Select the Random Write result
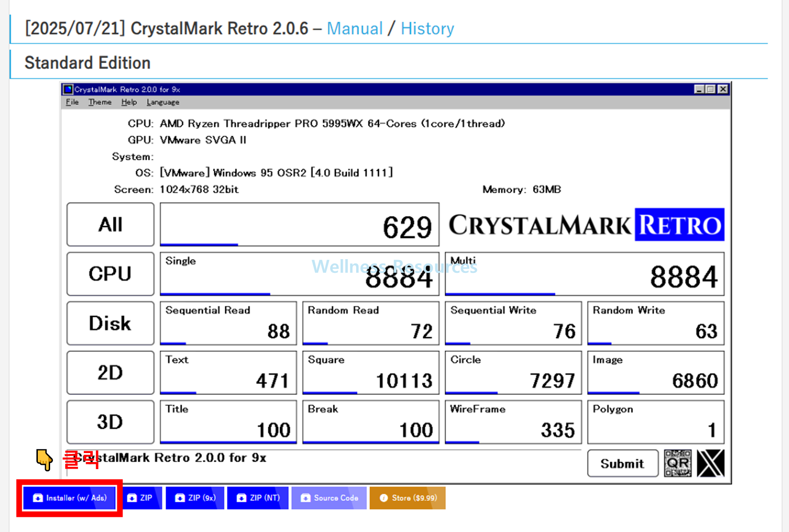 (656, 323)
